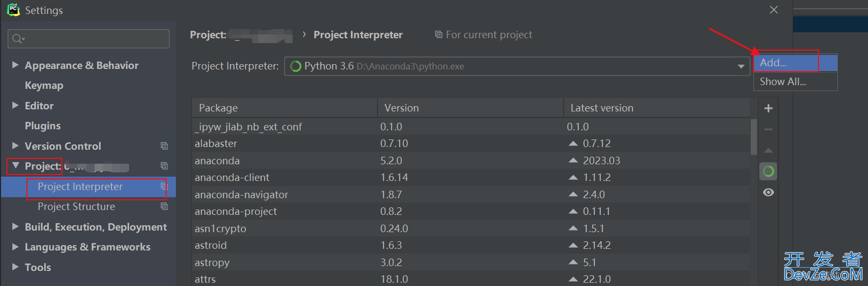Expand the Version Control section
868x286 pixels.
click(15, 145)
